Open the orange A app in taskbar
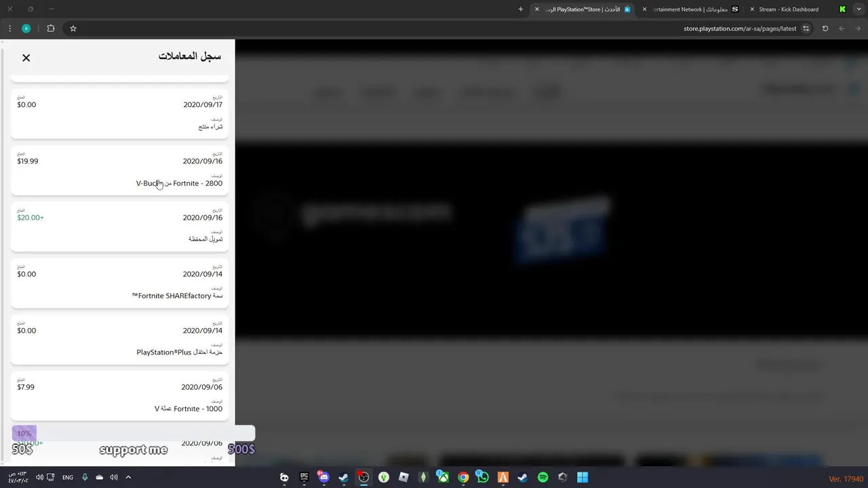This screenshot has height=488, width=868. pos(503,477)
